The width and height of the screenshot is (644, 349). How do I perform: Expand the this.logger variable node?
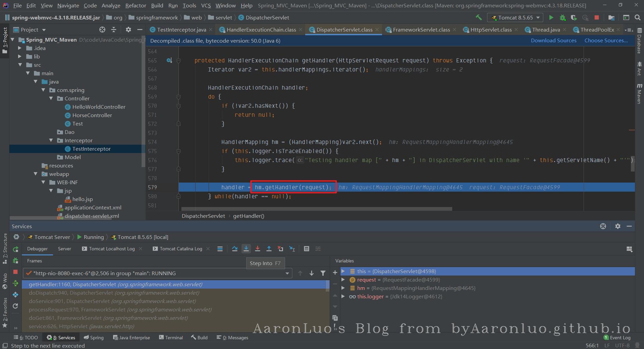coord(343,296)
